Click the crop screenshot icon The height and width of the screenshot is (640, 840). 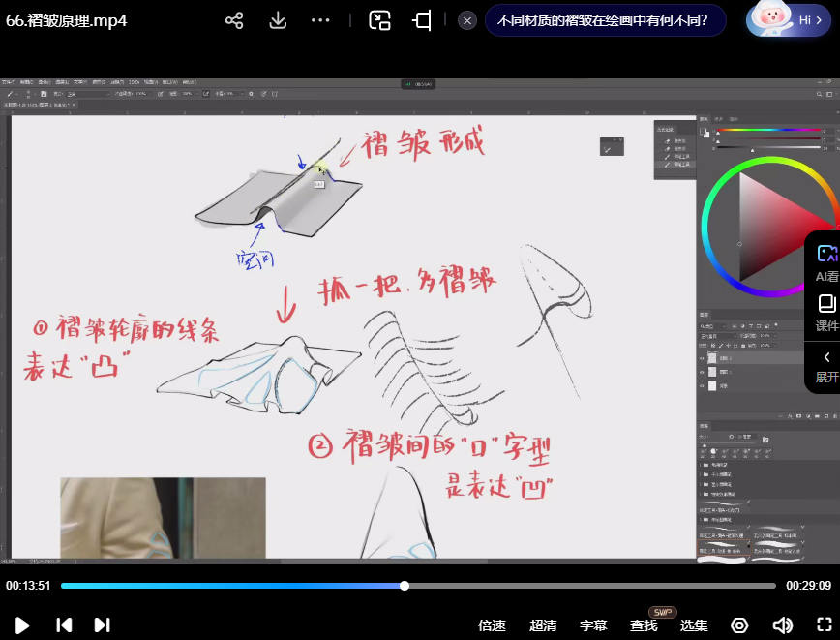coord(422,20)
